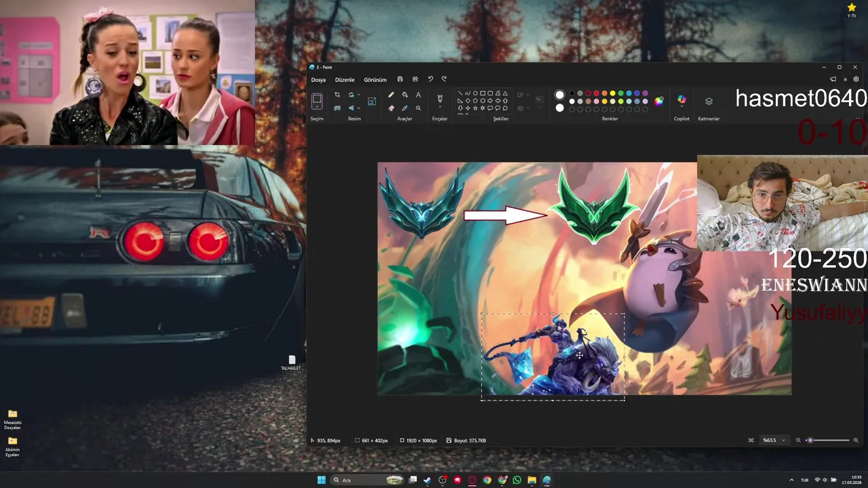Click the fit-to-window icon in status bar

751,440
